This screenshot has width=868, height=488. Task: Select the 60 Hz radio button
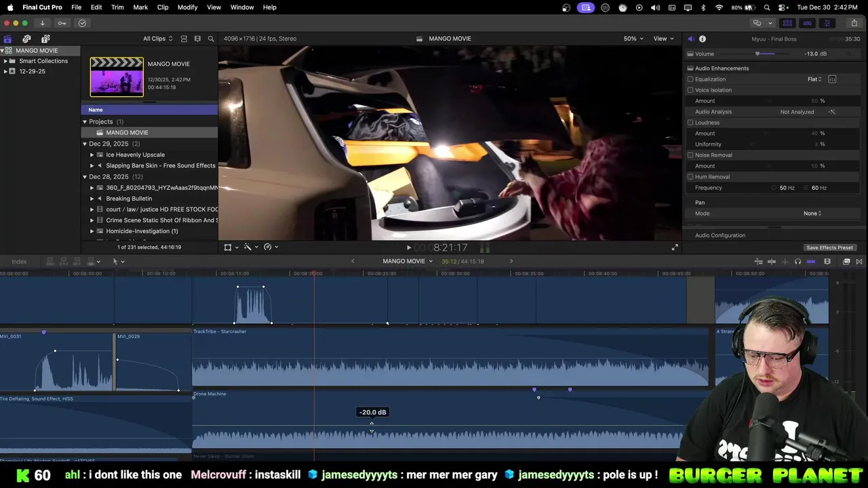(x=806, y=188)
